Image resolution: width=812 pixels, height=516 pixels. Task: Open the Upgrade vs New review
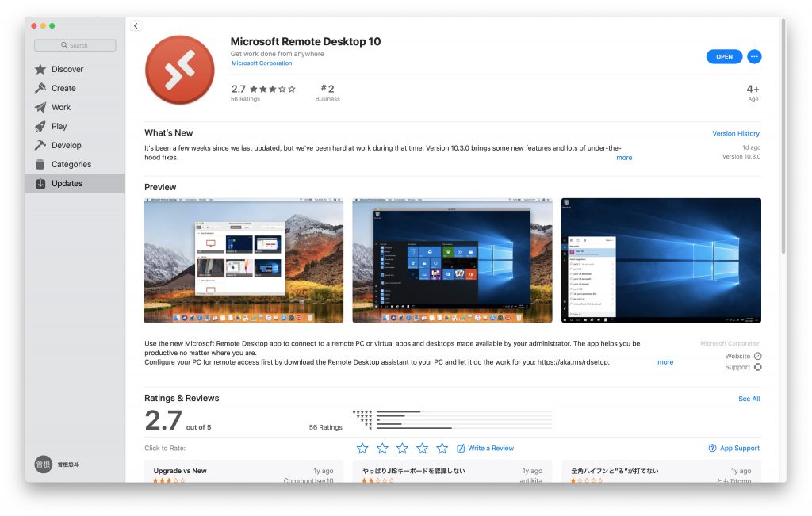[x=243, y=472]
